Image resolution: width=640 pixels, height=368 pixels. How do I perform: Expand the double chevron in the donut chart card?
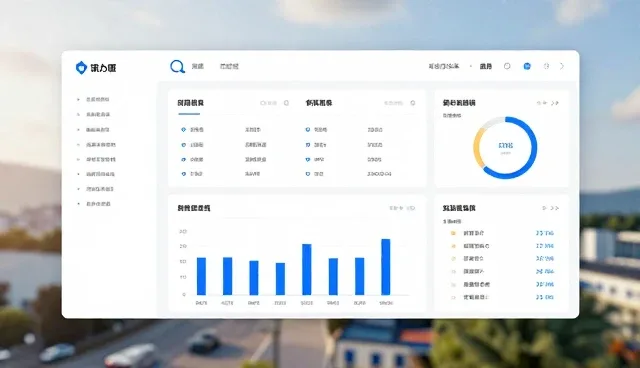point(555,103)
